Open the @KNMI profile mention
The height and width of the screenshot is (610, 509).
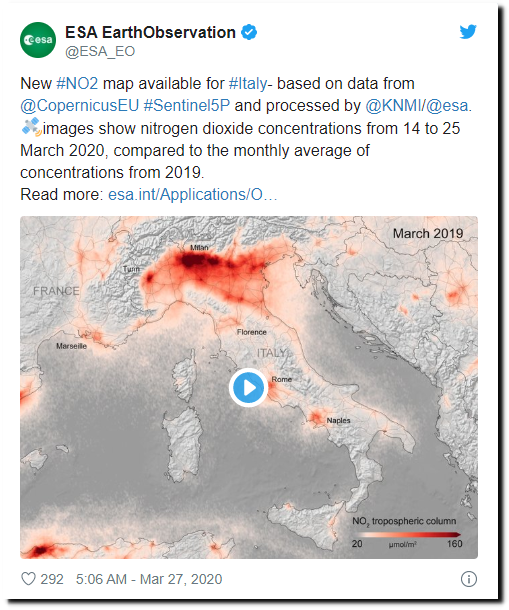click(x=393, y=106)
